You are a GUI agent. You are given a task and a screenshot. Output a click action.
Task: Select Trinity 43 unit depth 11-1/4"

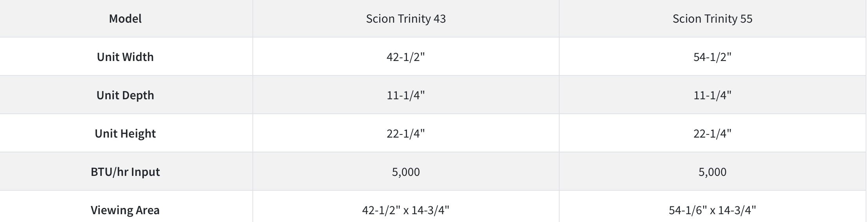(x=406, y=95)
